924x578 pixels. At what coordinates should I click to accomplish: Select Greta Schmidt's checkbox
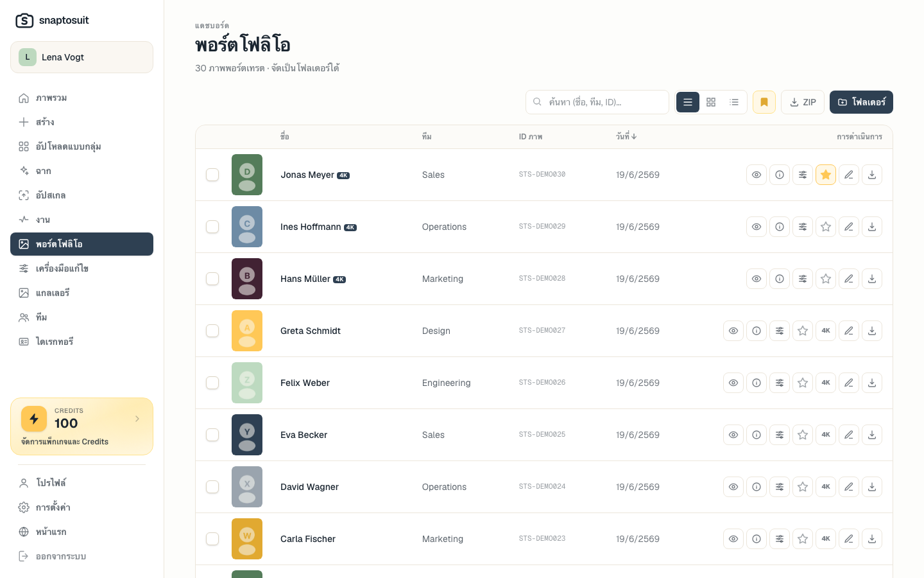212,331
